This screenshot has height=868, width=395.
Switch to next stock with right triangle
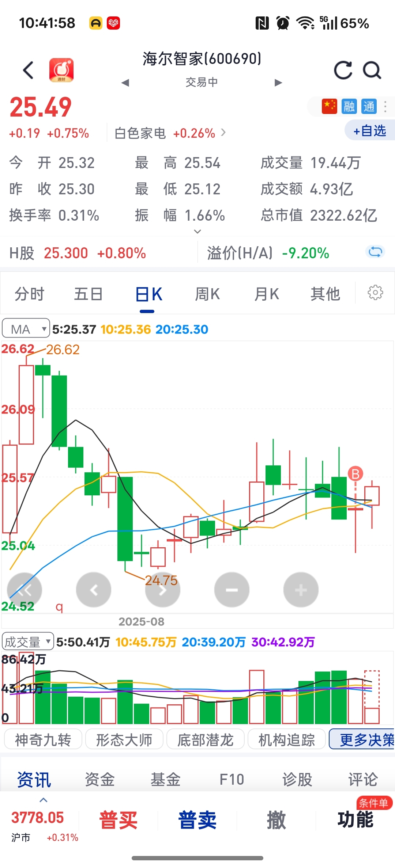tap(278, 83)
